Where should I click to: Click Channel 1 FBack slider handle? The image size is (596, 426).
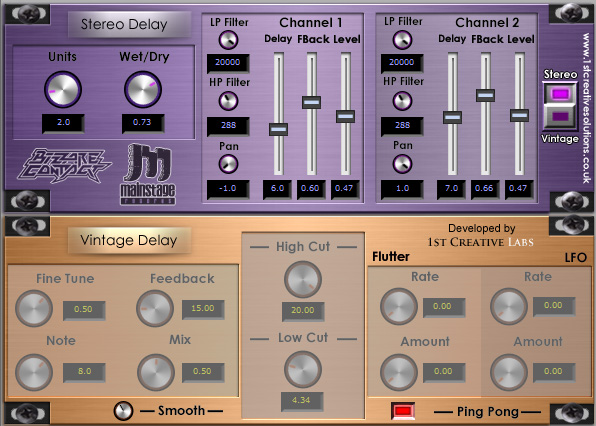pos(311,102)
